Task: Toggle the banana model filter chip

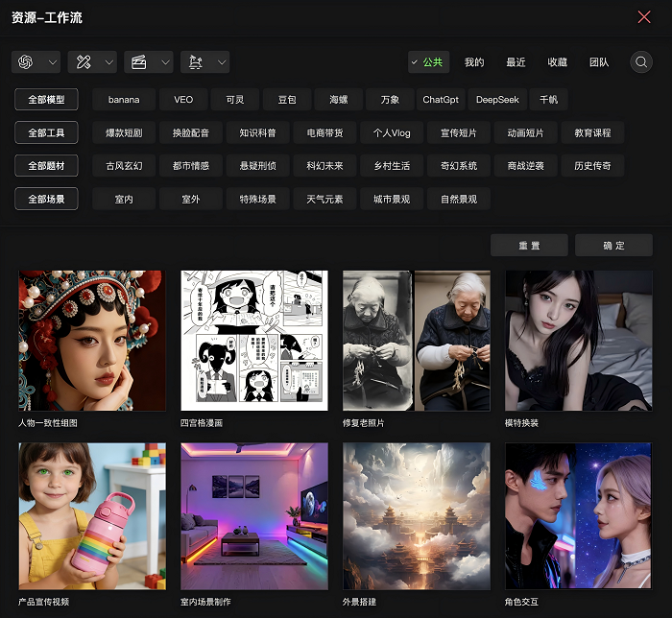Action: click(124, 100)
